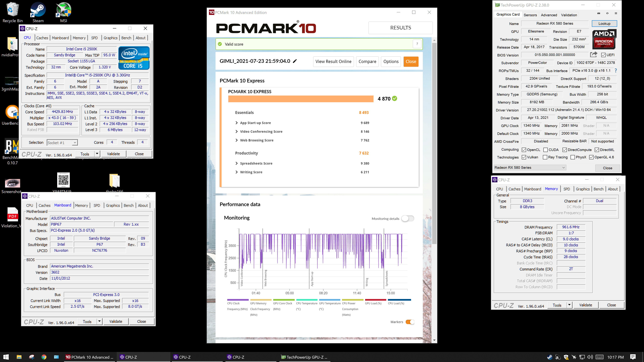This screenshot has height=362, width=644.
Task: Click View Result Online button
Action: (x=333, y=62)
